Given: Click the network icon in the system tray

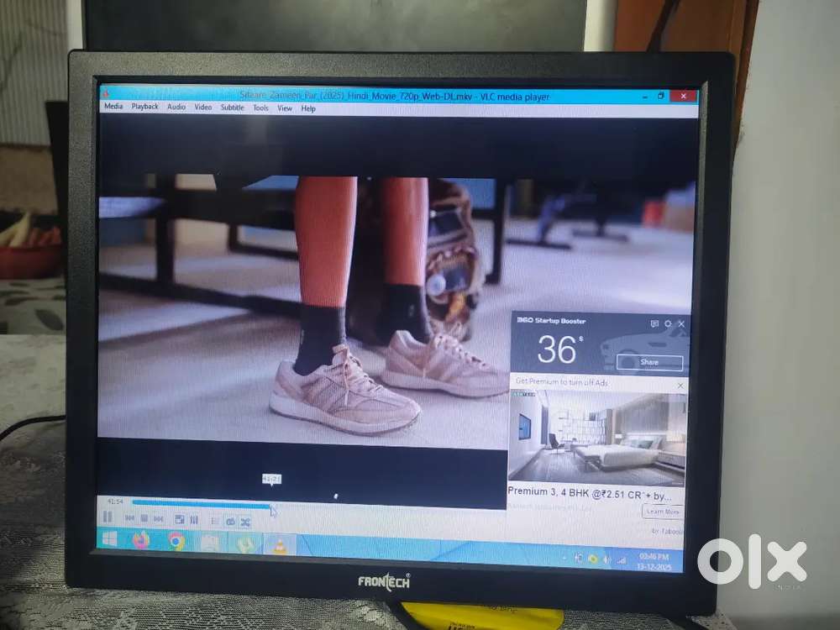Looking at the screenshot, I should click(x=622, y=559).
